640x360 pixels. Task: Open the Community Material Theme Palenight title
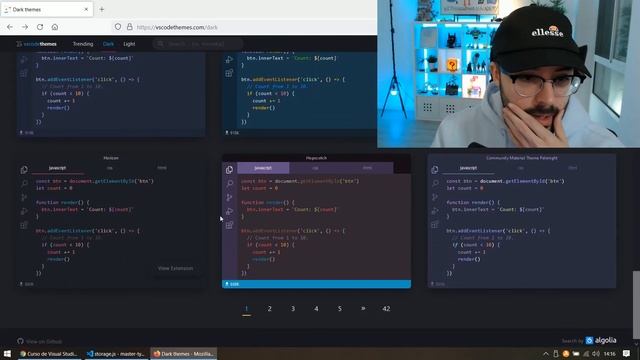[522, 158]
